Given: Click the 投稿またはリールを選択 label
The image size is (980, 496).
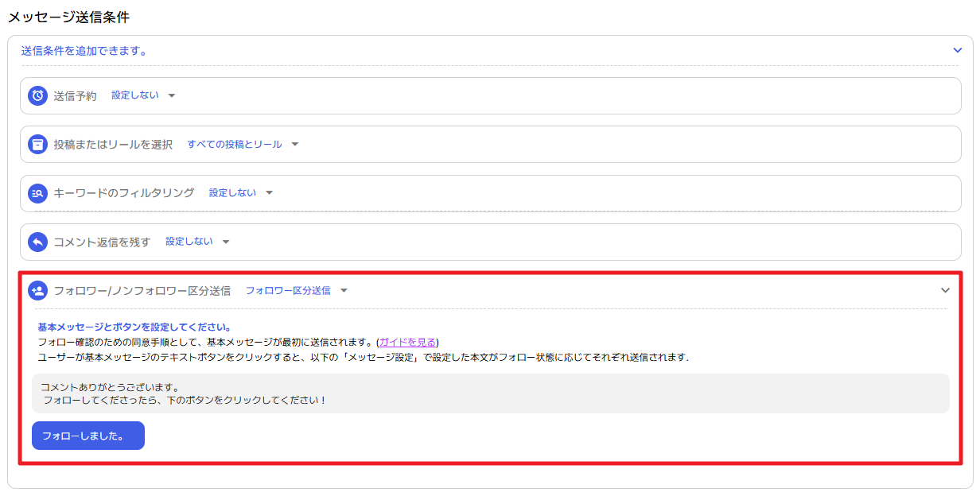Looking at the screenshot, I should coord(113,145).
